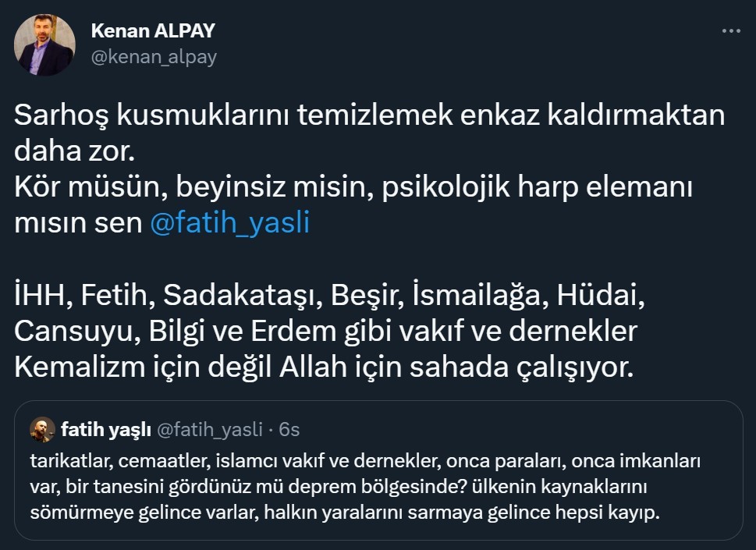Open the three-dot more options menu

731,31
